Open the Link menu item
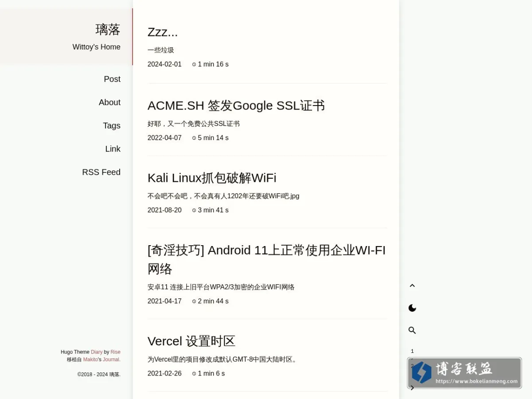This screenshot has height=399, width=532. 113,149
